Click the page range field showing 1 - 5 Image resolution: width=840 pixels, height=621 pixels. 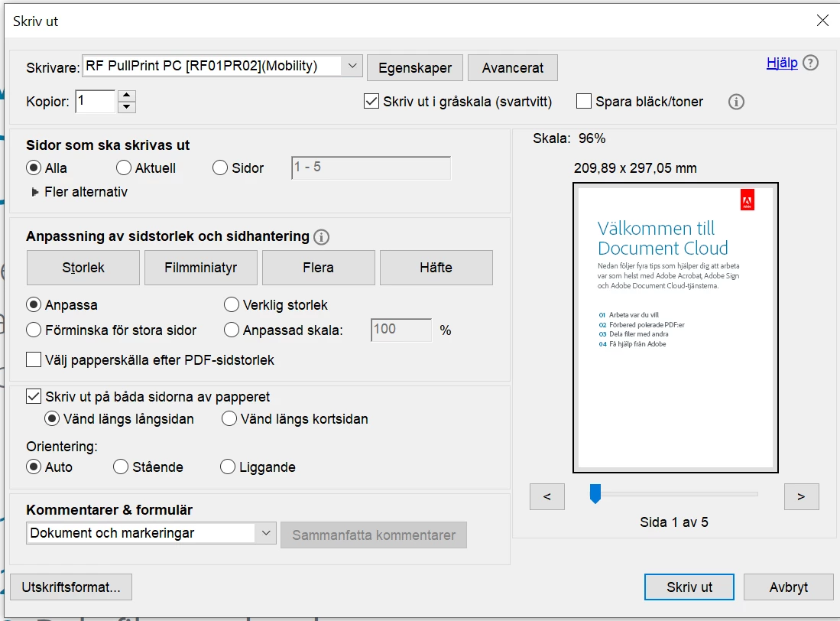(371, 167)
